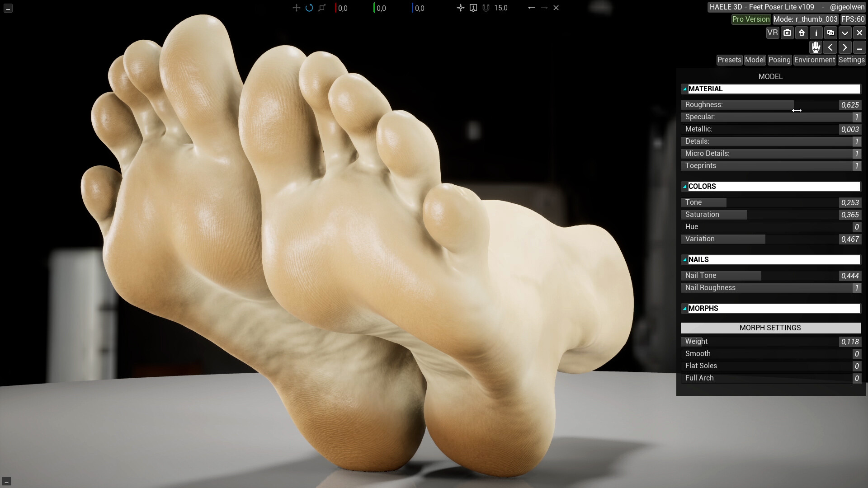The width and height of the screenshot is (868, 488).
Task: Toggle VR mode
Action: tap(773, 33)
